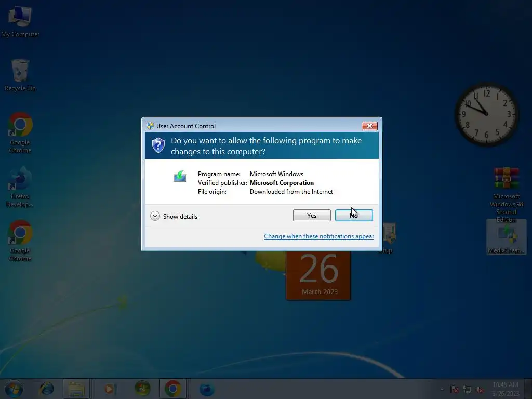
Task: Click the blue shield question mark icon
Action: click(158, 145)
